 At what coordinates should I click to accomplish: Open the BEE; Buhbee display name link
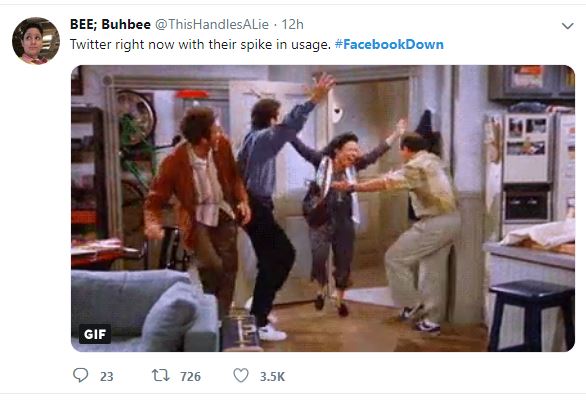pos(110,24)
